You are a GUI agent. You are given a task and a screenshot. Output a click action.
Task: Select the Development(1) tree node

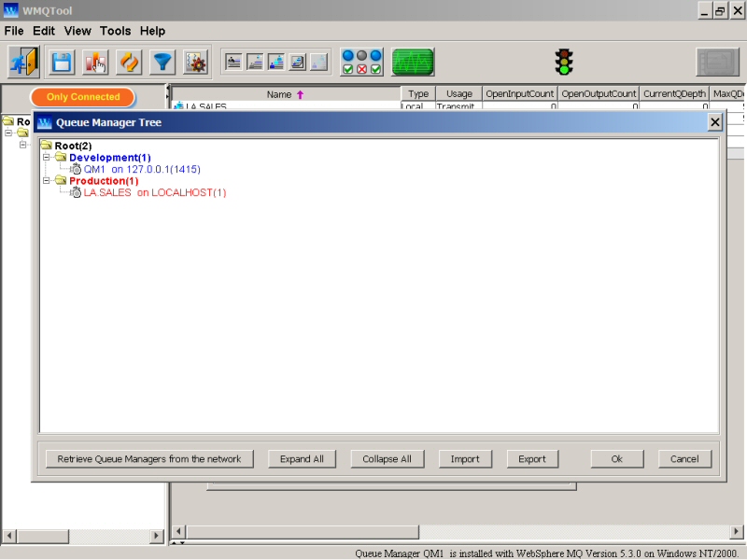point(110,158)
